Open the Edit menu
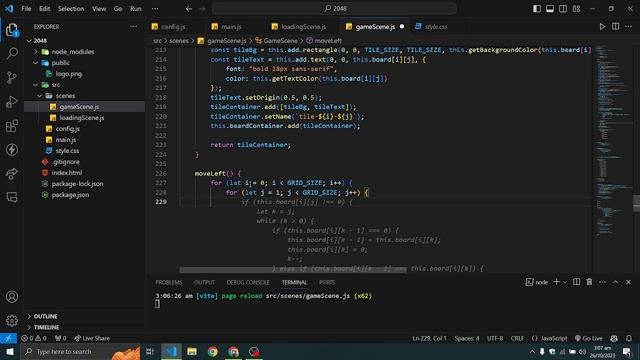The width and height of the screenshot is (640, 360). [x=44, y=9]
